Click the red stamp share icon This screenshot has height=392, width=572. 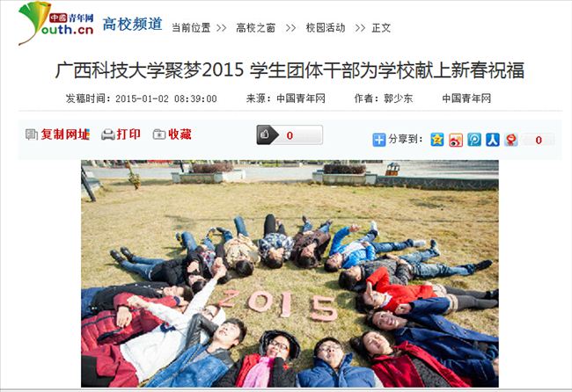point(511,140)
